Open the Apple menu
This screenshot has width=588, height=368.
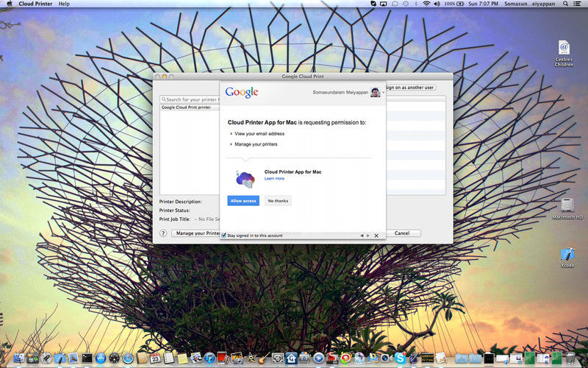pos(9,4)
